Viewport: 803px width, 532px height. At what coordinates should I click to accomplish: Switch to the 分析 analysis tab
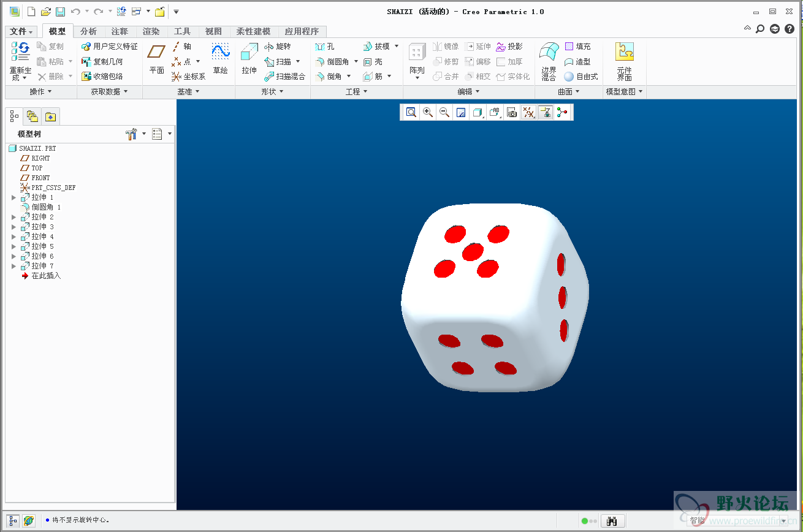point(88,31)
